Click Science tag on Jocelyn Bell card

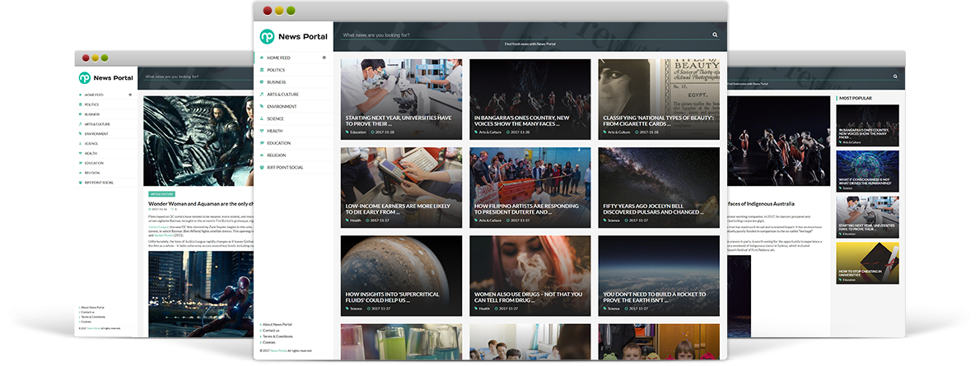coord(611,220)
